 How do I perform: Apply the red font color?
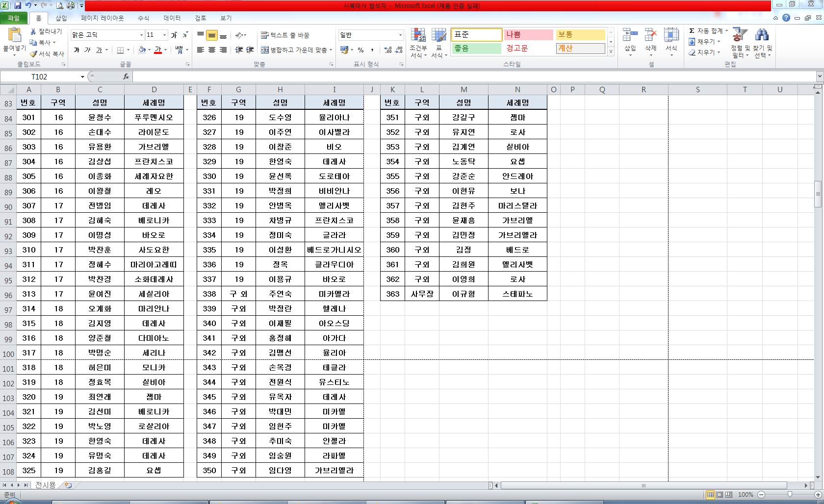[x=158, y=50]
